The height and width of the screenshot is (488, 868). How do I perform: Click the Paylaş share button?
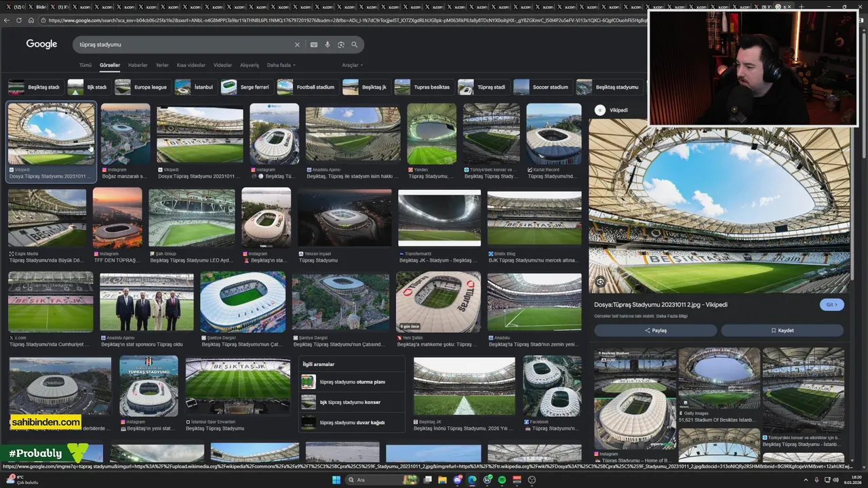[655, 331]
